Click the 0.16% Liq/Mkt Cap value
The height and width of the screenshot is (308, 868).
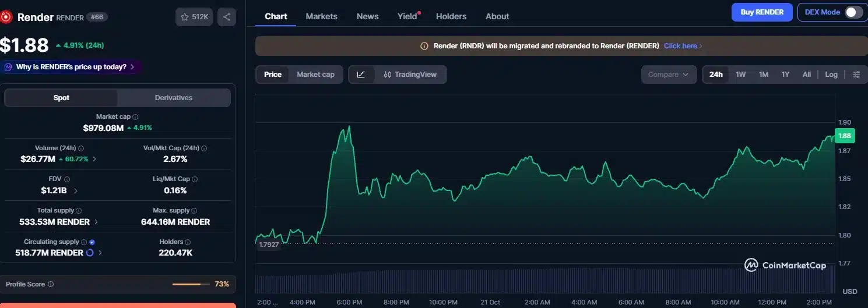175,190
